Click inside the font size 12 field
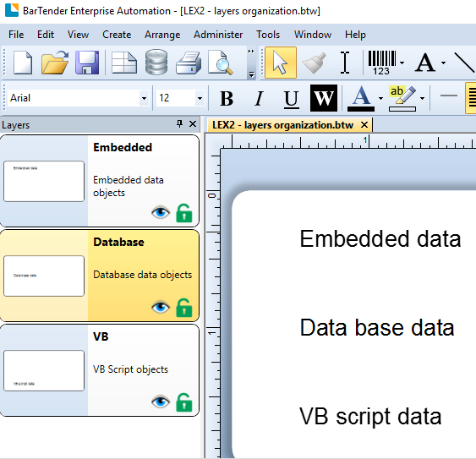This screenshot has width=476, height=459. (176, 98)
